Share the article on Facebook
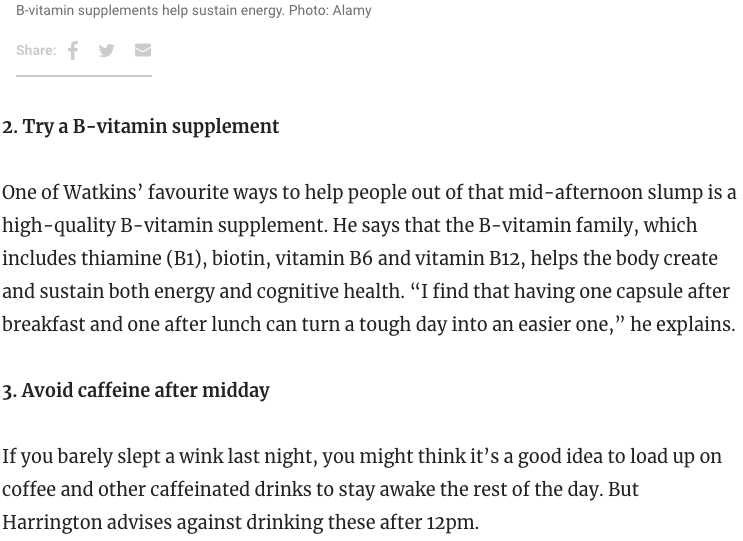The width and height of the screenshot is (743, 541). 72,50
